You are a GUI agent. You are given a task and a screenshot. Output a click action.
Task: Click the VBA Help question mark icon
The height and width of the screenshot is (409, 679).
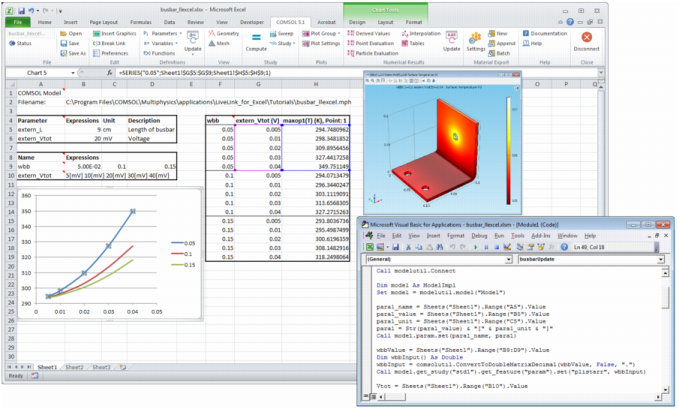click(x=564, y=247)
